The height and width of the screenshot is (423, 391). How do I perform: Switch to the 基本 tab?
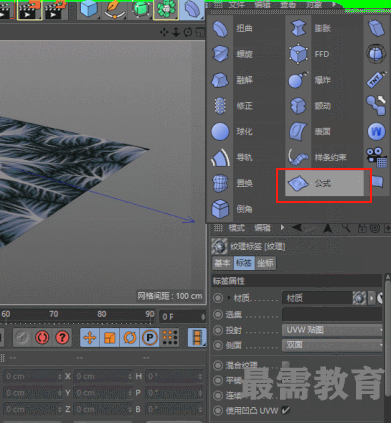point(222,263)
